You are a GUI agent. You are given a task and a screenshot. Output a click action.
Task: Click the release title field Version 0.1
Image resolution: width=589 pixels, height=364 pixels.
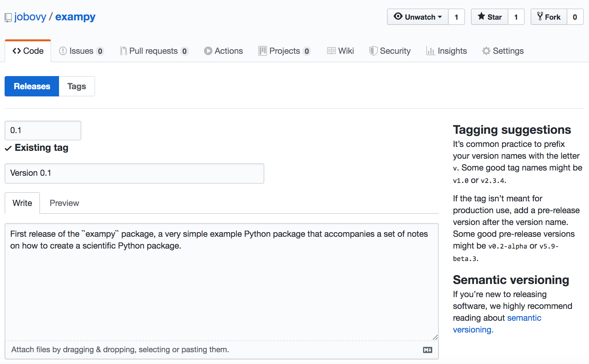point(134,173)
